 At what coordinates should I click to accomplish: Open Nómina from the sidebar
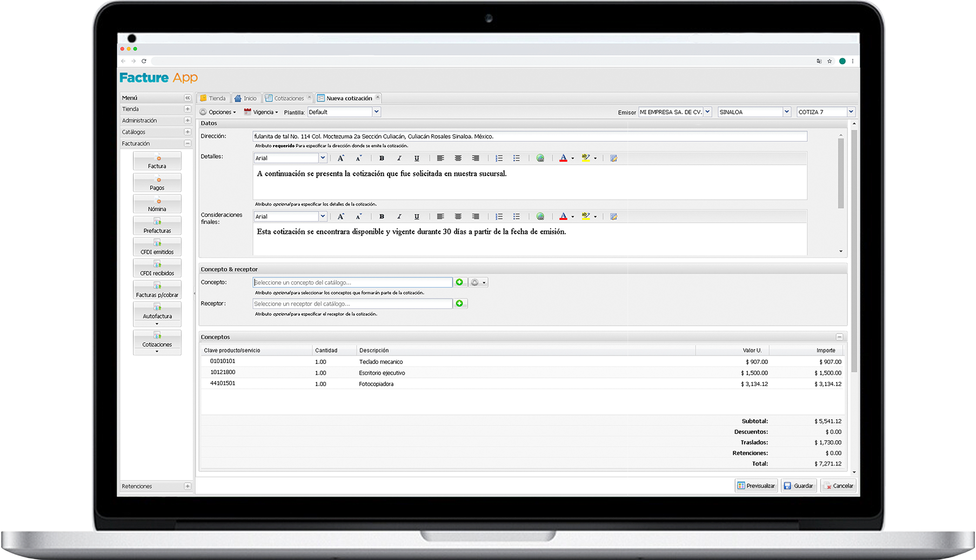tap(157, 205)
